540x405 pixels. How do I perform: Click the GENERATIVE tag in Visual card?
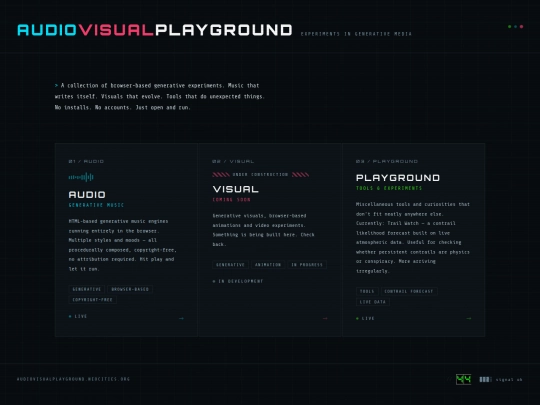coord(230,265)
